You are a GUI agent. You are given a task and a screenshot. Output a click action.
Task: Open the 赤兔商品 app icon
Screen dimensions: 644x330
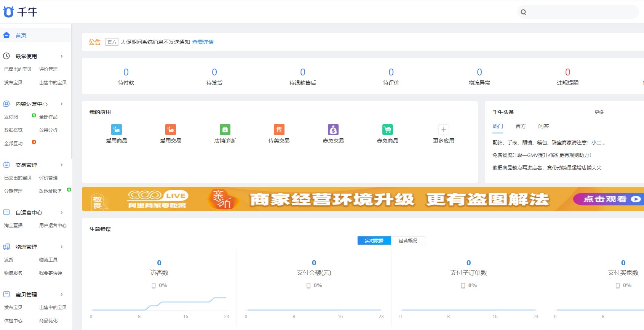pyautogui.click(x=388, y=130)
